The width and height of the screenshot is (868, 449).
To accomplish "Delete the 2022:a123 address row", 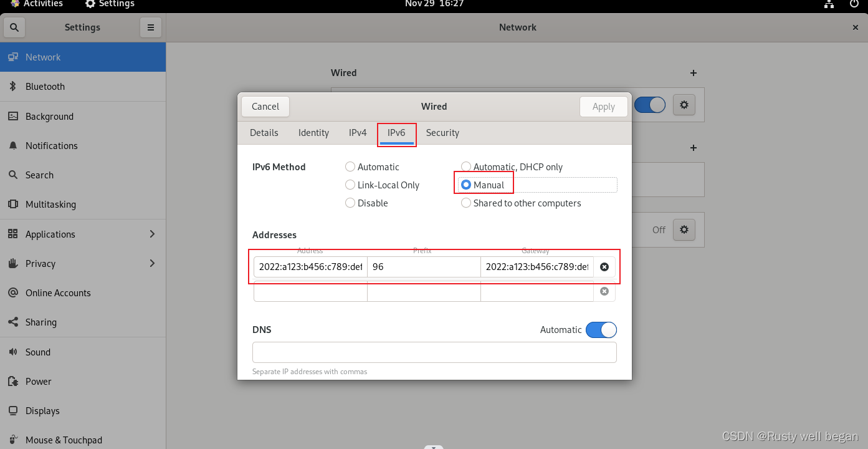I will (x=604, y=267).
